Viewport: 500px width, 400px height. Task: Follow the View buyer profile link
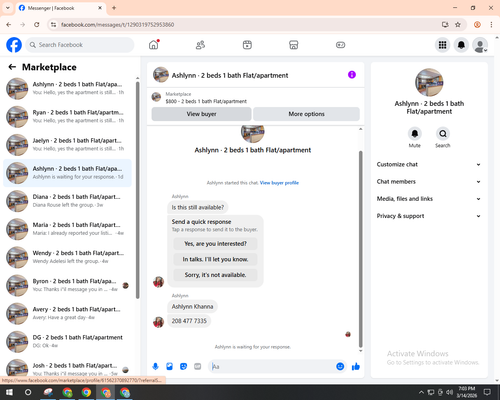[279, 183]
